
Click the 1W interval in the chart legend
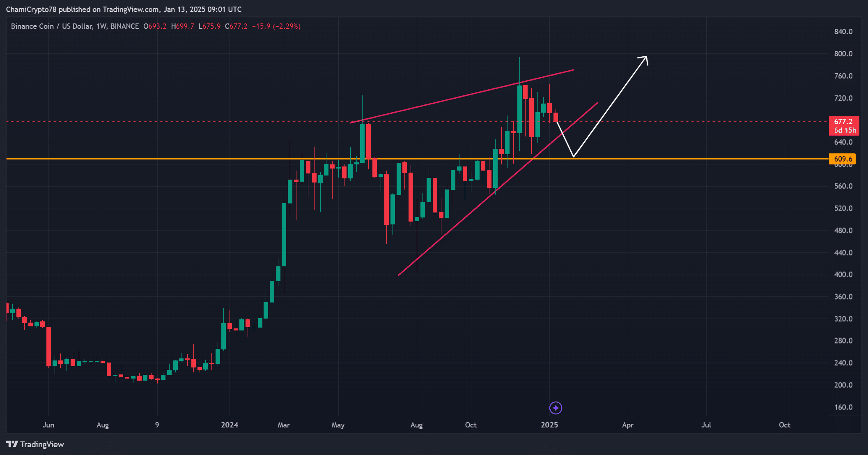click(101, 26)
